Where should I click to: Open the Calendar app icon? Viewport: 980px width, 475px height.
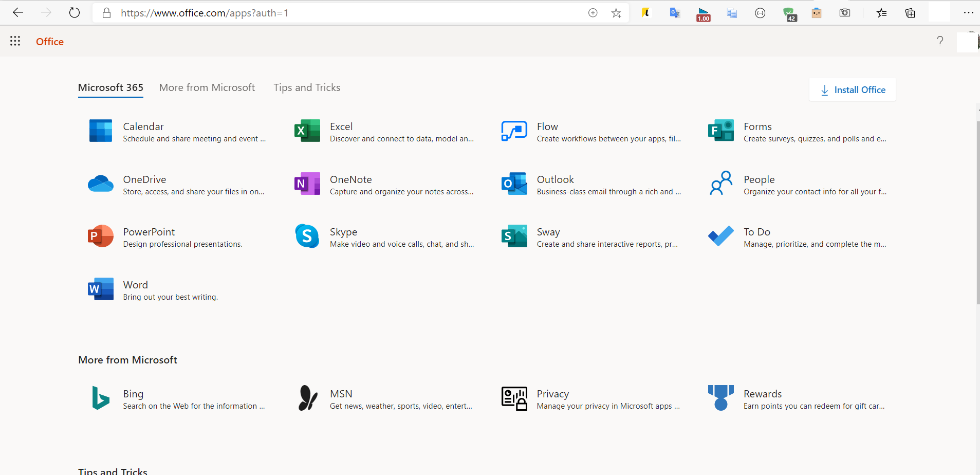(101, 131)
